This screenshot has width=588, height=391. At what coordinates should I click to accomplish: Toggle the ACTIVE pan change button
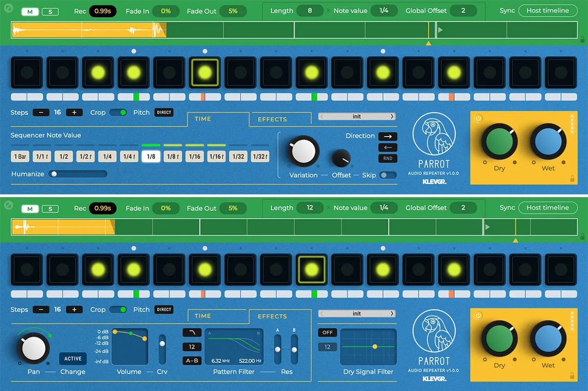(73, 359)
